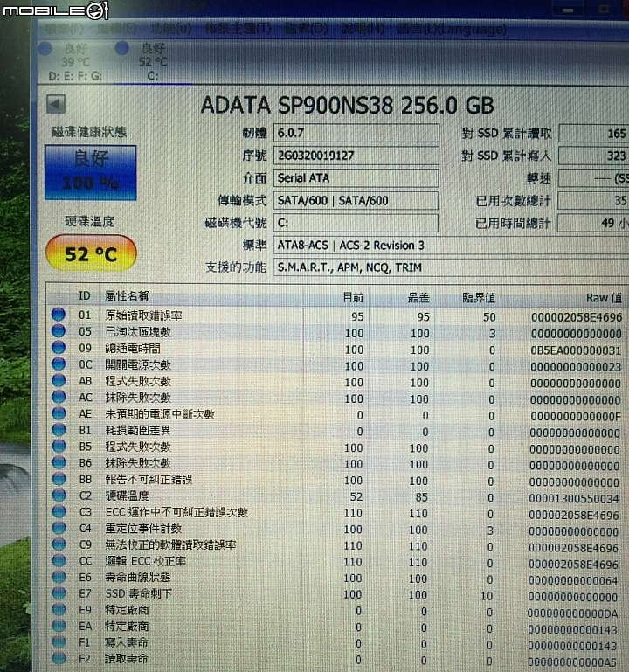Viewport: 629px width, 672px height.
Task: Click status circle for E7 SSD 壽命剩下
Action: (x=59, y=593)
